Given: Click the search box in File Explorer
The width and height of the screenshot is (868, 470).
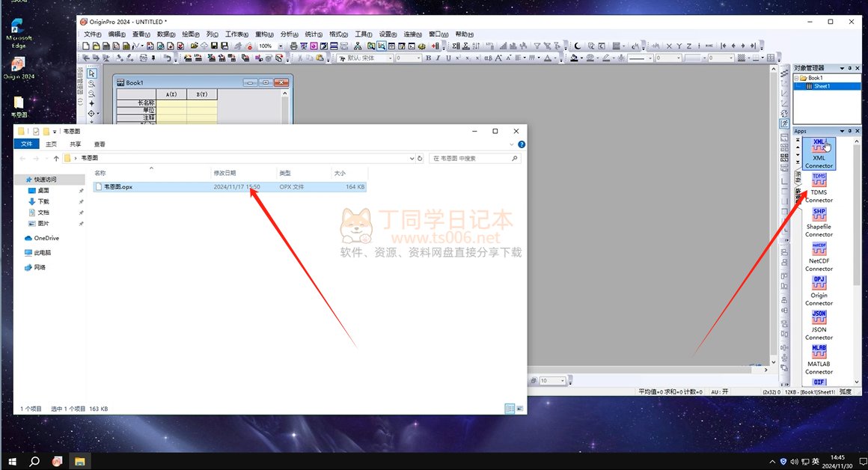Looking at the screenshot, I should pos(475,159).
